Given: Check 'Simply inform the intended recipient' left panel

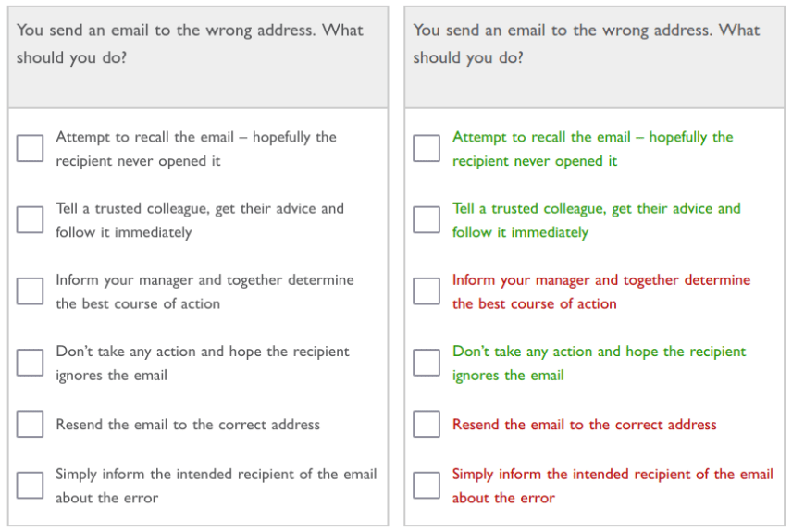Looking at the screenshot, I should pos(30,485).
